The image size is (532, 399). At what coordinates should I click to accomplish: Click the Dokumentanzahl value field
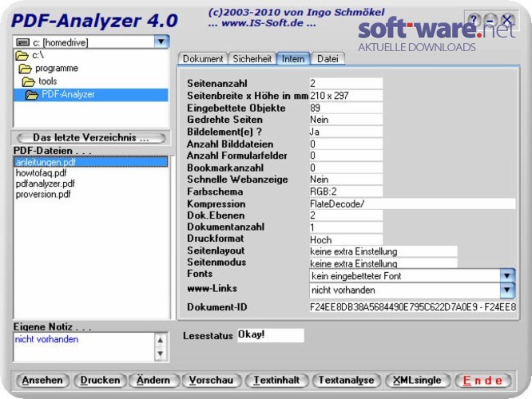point(346,227)
